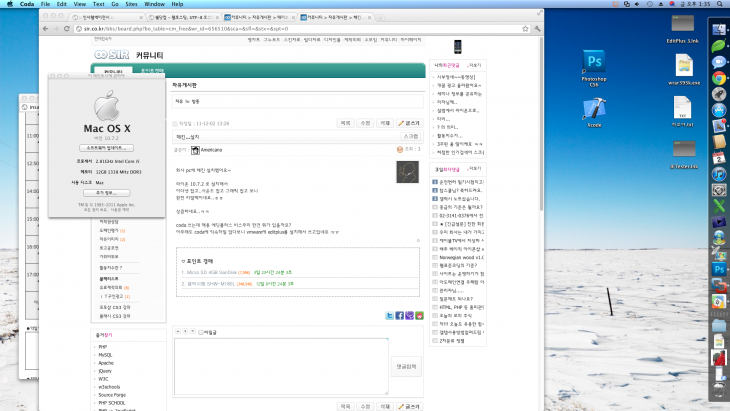Open Chrome's wrench settings menu
Viewport: 730px width, 411px height.
[x=537, y=28]
